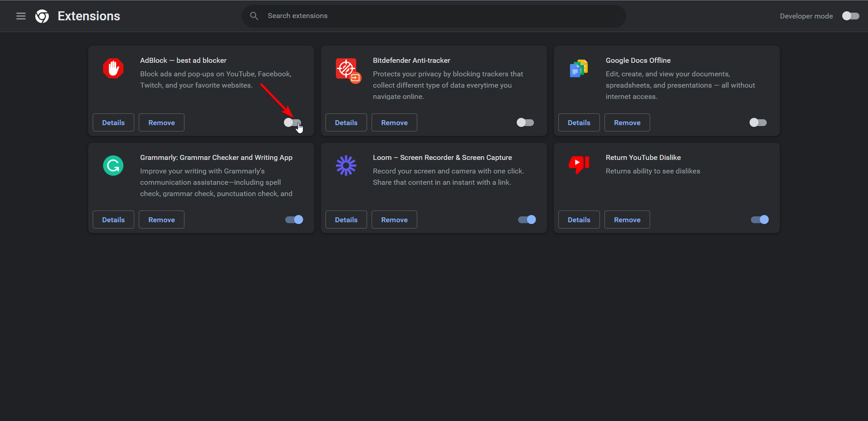This screenshot has height=421, width=868.
Task: Click the Loom extension icon
Action: pyautogui.click(x=346, y=166)
